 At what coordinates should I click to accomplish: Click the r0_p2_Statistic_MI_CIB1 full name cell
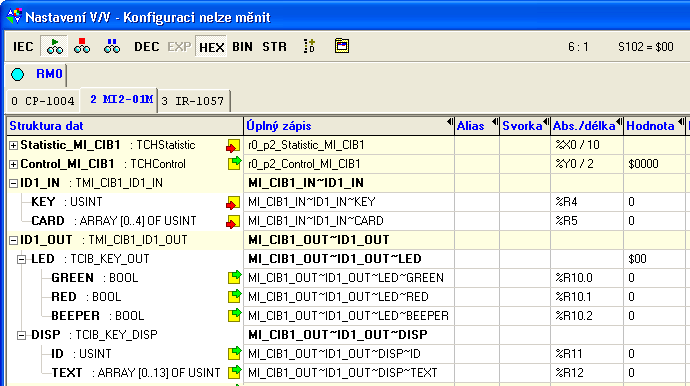pos(349,145)
